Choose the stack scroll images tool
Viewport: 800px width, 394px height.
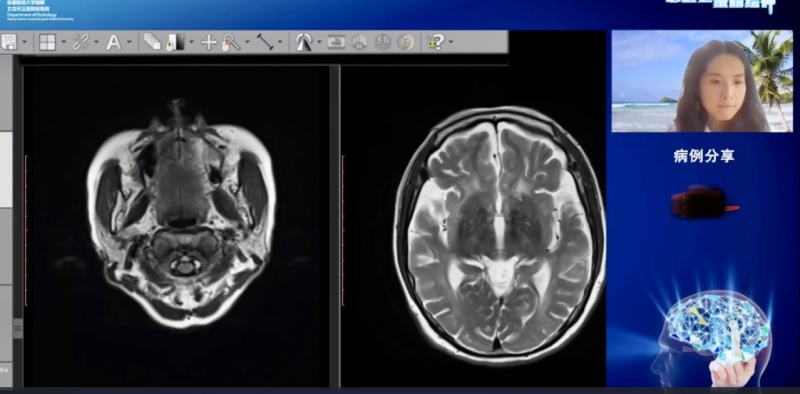pos(152,42)
